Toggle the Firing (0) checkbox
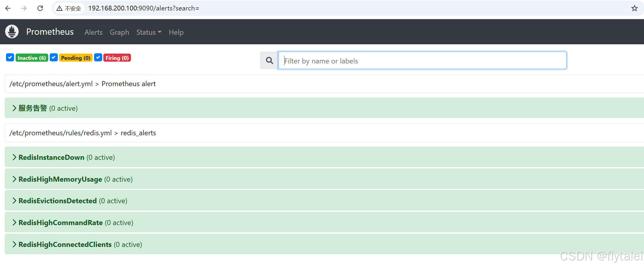The image size is (644, 267). point(98,57)
